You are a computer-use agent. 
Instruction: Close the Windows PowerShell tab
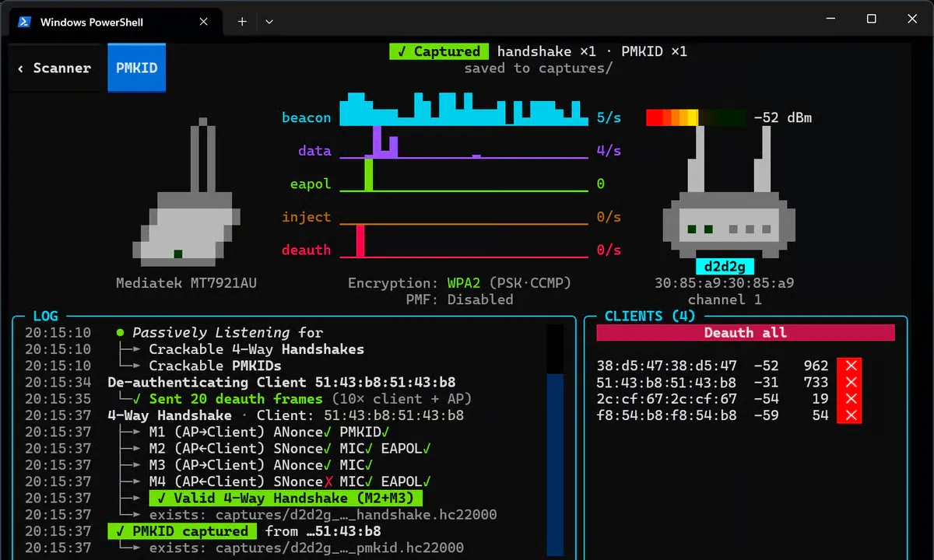[204, 22]
